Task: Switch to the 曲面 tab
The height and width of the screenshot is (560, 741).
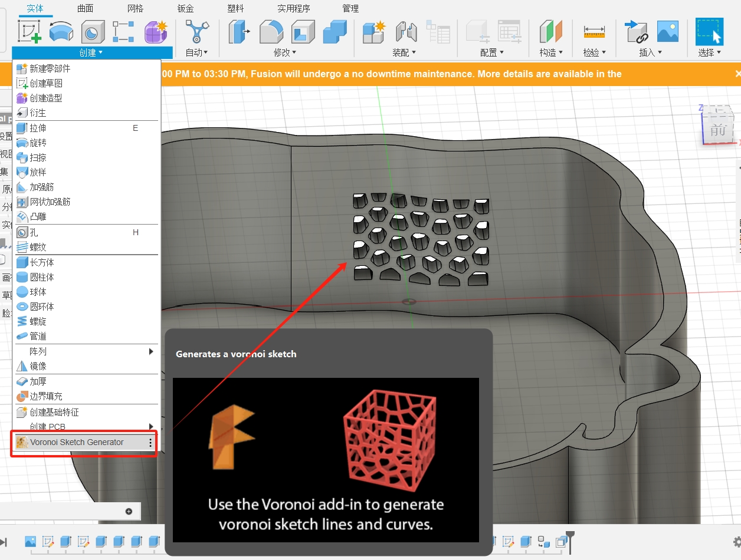Action: [86, 8]
